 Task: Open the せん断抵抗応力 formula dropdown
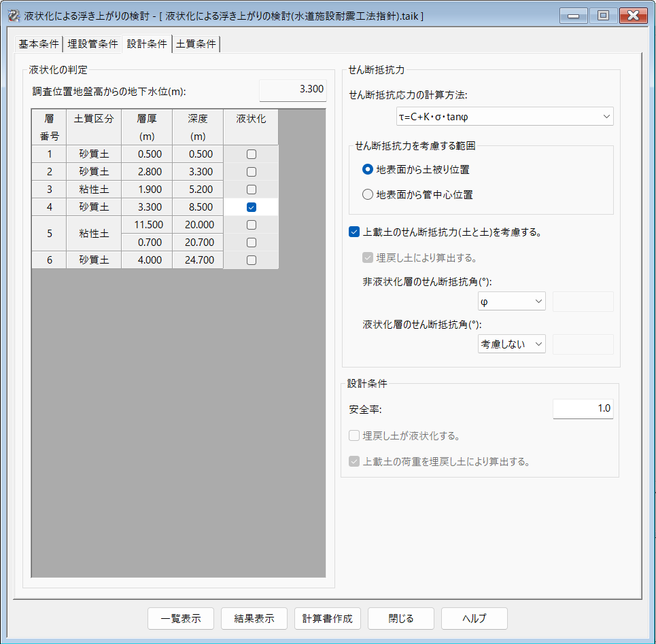(504, 117)
